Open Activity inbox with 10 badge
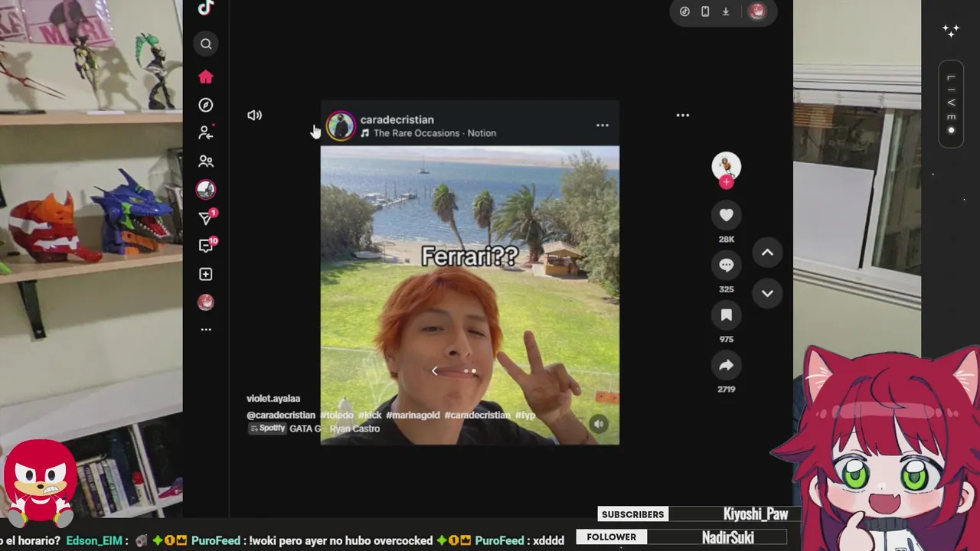The image size is (980, 551). [205, 246]
